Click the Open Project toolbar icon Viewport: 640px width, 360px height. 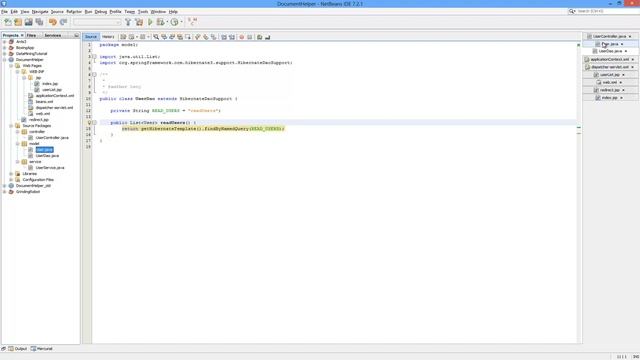29,22
